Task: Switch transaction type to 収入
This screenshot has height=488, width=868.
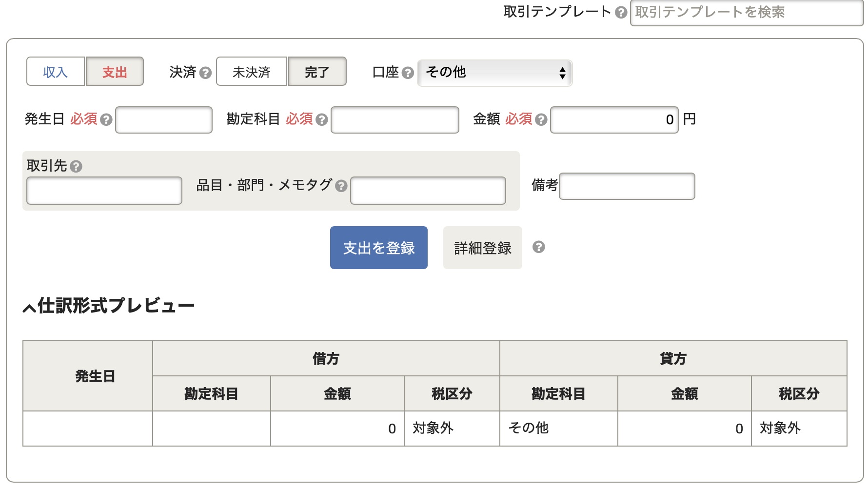Action: [56, 72]
